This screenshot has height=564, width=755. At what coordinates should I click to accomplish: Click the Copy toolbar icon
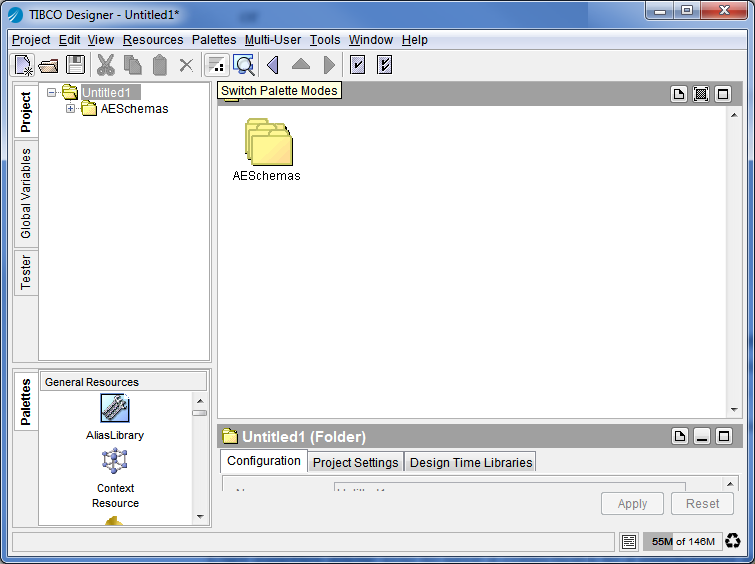pos(133,65)
